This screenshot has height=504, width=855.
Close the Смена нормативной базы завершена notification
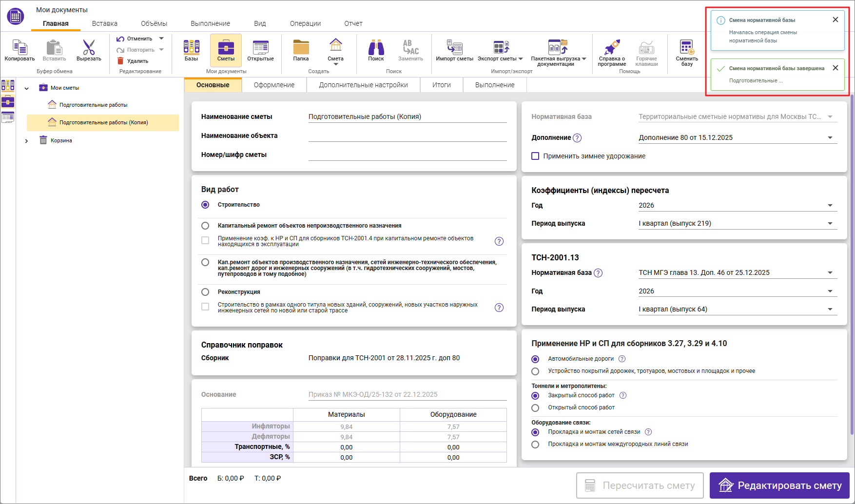(835, 68)
